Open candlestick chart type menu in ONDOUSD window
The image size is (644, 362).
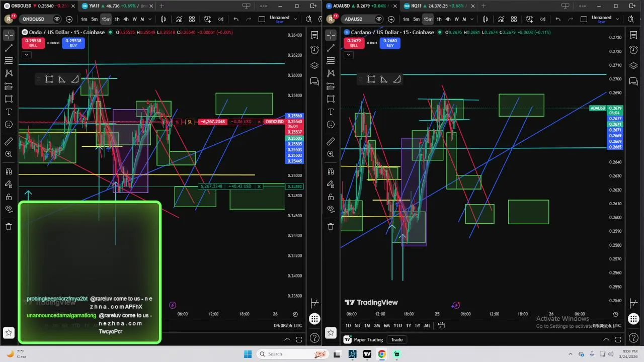163,19
